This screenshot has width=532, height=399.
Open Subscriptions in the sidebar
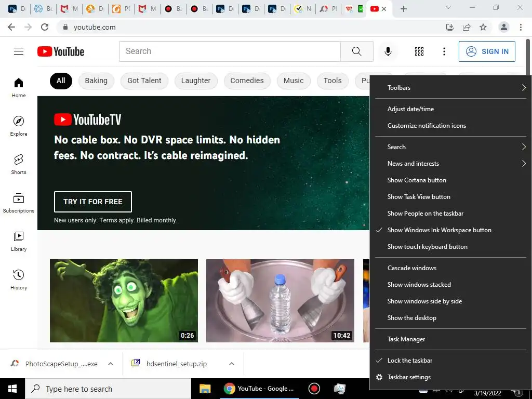tap(19, 203)
